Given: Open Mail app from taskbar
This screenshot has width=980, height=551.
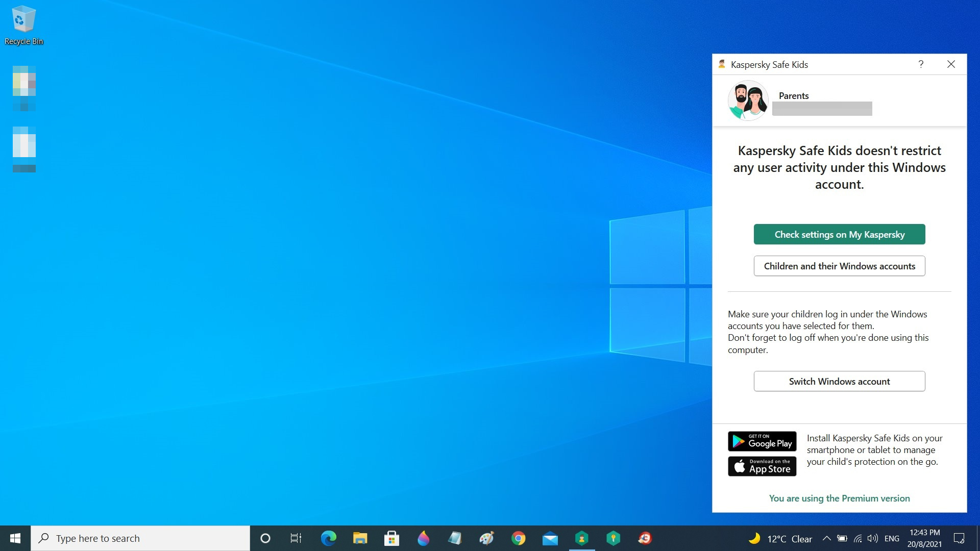Looking at the screenshot, I should (x=550, y=538).
